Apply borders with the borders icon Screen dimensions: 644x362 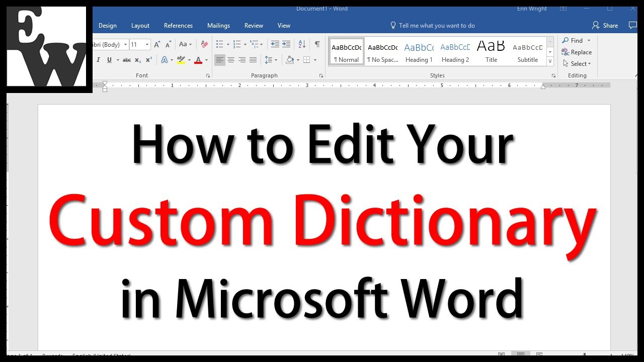click(307, 60)
